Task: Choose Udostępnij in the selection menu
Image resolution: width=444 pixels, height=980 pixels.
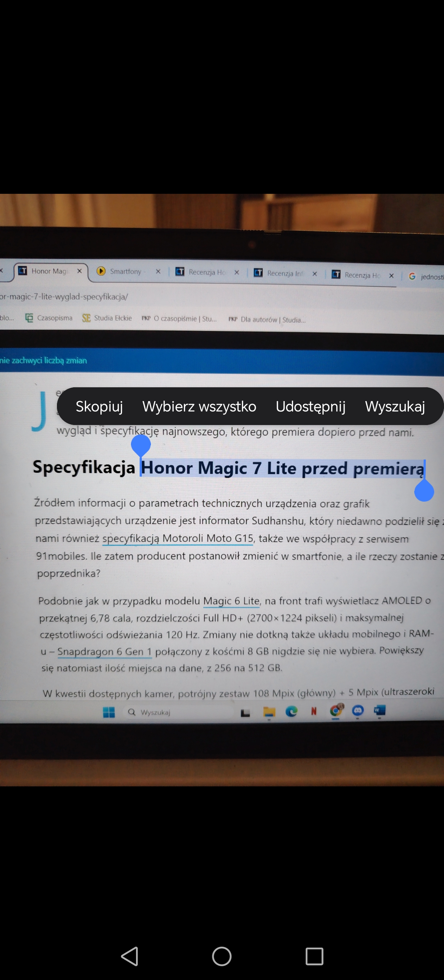Action: [x=311, y=406]
